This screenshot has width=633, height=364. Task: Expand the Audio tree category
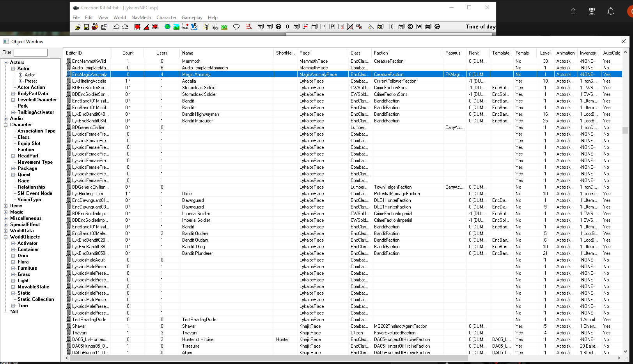click(x=6, y=118)
